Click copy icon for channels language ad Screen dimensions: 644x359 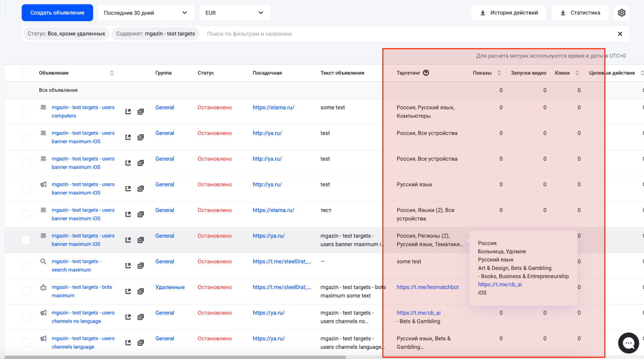pyautogui.click(x=140, y=343)
